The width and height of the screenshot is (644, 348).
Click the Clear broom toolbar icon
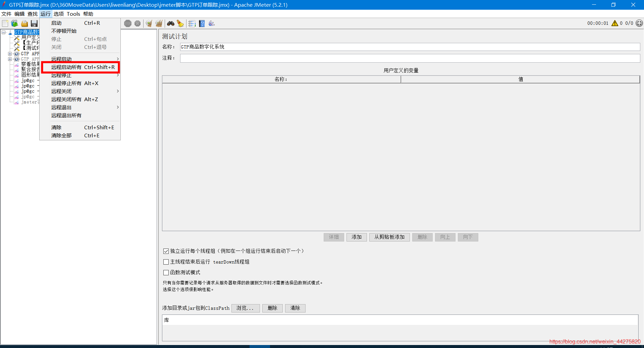pos(149,23)
